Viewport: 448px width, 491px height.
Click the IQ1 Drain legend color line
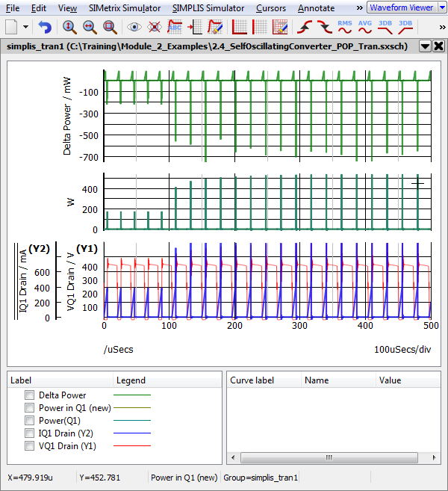pyautogui.click(x=131, y=433)
